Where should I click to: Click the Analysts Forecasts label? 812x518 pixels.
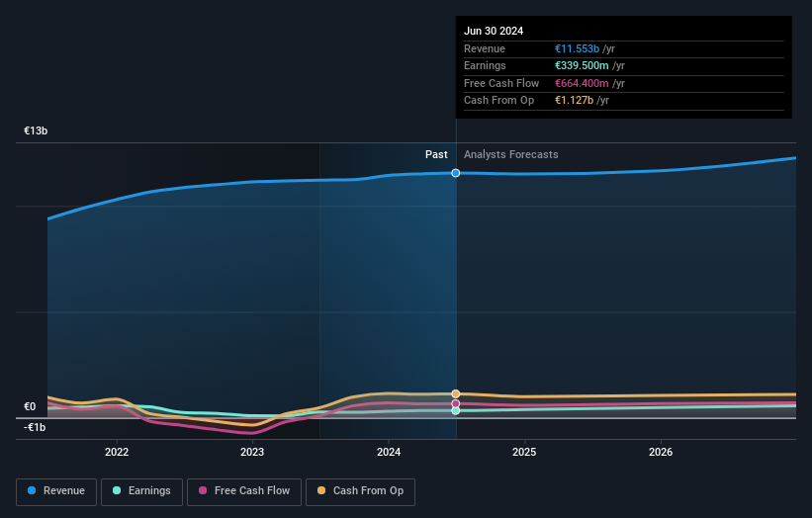tap(511, 155)
